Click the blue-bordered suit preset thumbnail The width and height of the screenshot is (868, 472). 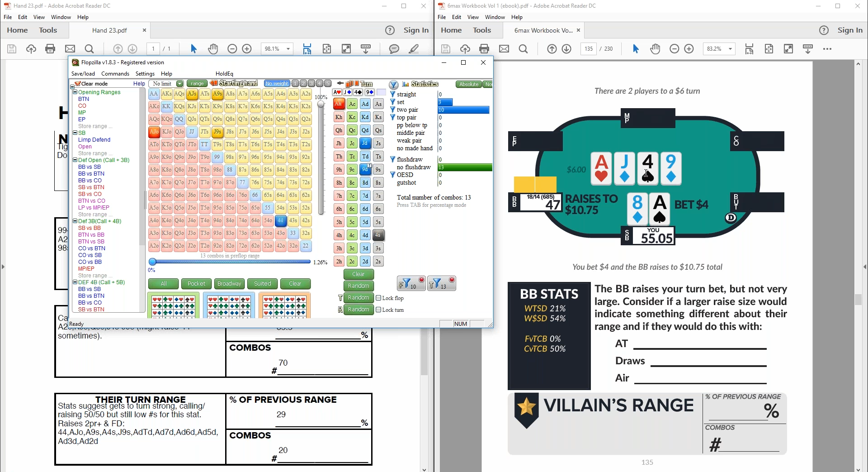[229, 306]
